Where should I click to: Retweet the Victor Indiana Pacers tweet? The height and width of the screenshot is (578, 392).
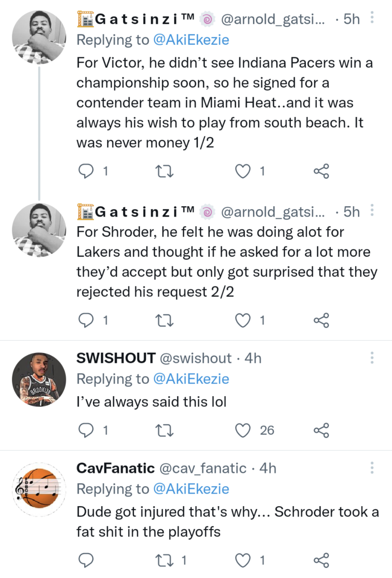pos(165,171)
